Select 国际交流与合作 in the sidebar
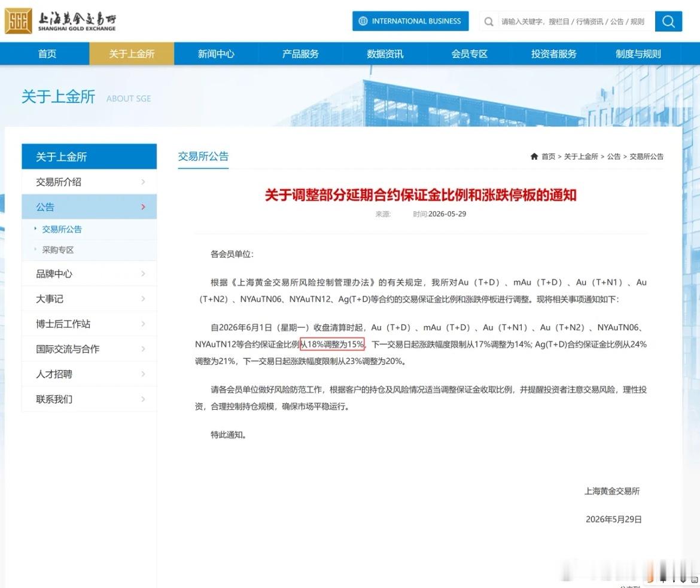The width and height of the screenshot is (700, 588). 89,349
